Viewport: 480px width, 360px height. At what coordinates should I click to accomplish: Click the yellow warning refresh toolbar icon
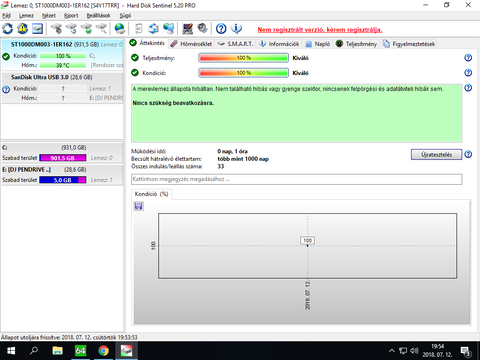(22, 29)
